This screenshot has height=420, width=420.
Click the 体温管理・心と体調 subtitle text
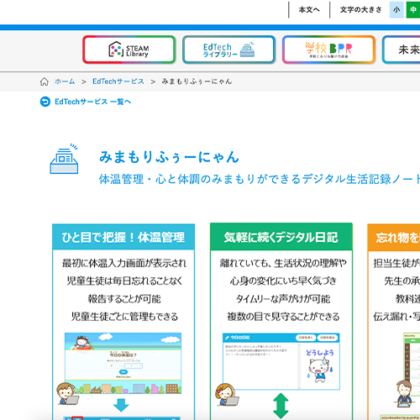(259, 179)
